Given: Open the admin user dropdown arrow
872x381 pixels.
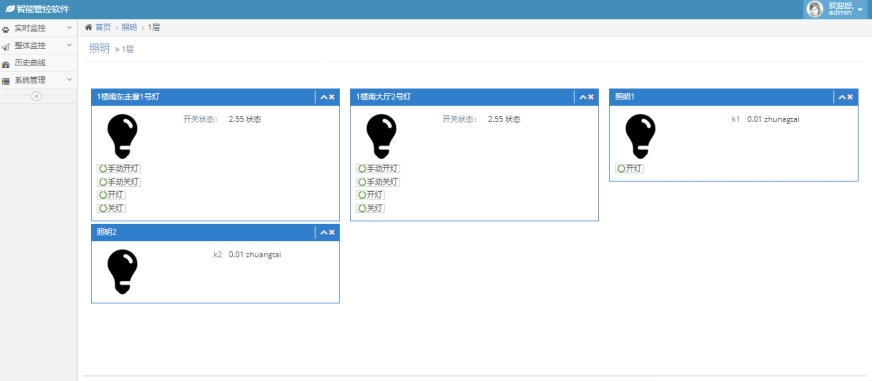Looking at the screenshot, I should click(860, 10).
